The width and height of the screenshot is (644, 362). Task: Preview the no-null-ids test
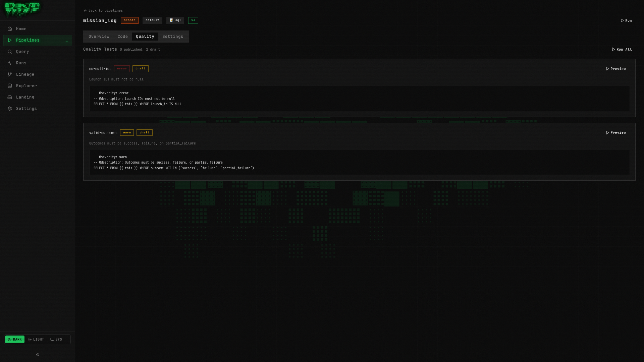coord(616,69)
